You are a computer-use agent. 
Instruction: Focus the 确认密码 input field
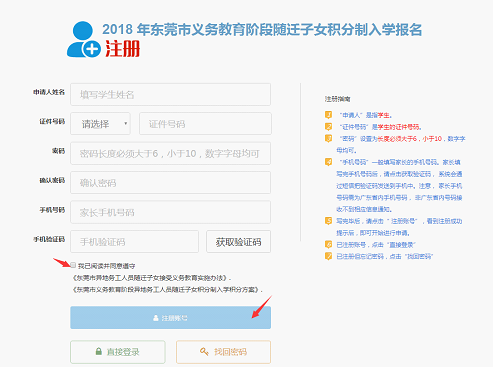(170, 183)
